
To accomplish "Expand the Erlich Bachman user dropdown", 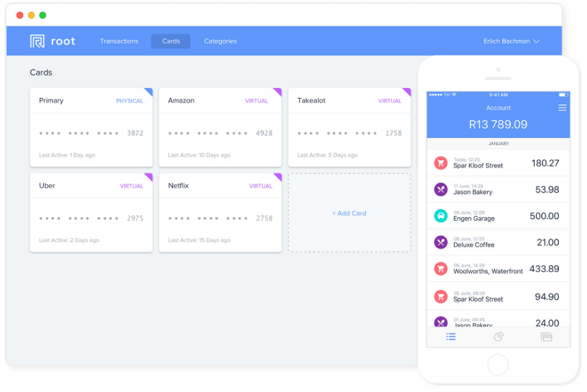I will [511, 41].
